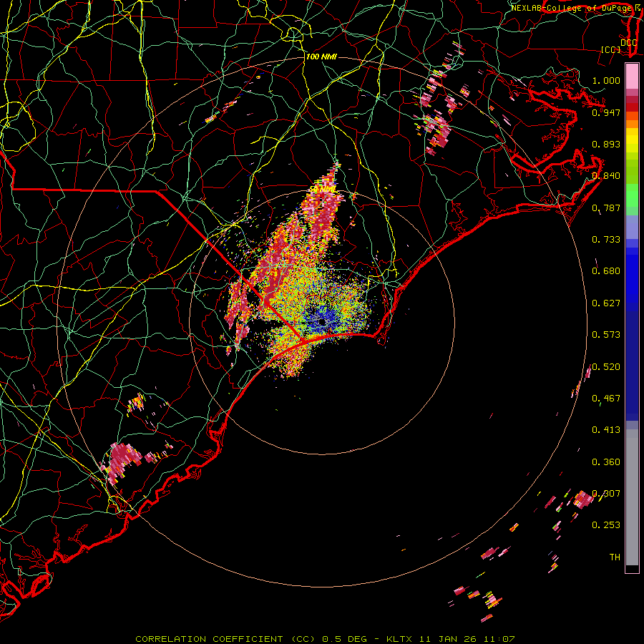Click the 0.520 scale value
Image resolution: width=644 pixels, height=644 pixels.
[606, 367]
